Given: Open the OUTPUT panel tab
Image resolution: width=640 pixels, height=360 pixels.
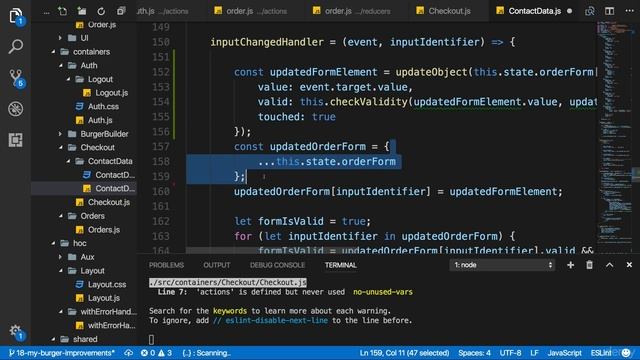Looking at the screenshot, I should (x=217, y=265).
